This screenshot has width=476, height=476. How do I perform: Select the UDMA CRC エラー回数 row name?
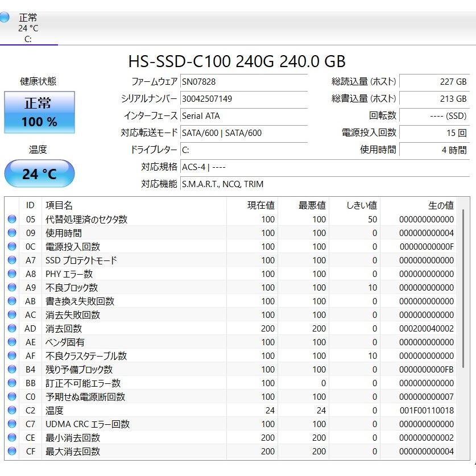pyautogui.click(x=88, y=424)
